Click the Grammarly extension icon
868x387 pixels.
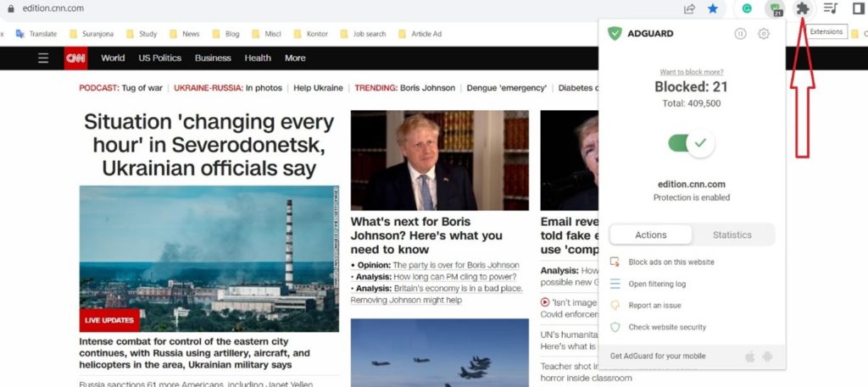[x=747, y=8]
